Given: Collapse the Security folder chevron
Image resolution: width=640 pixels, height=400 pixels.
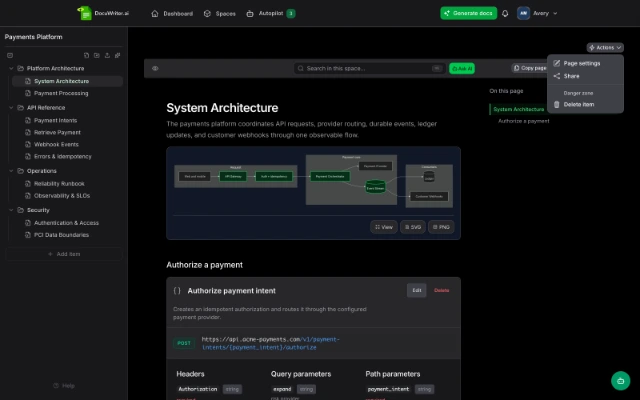Looking at the screenshot, I should (x=11, y=210).
